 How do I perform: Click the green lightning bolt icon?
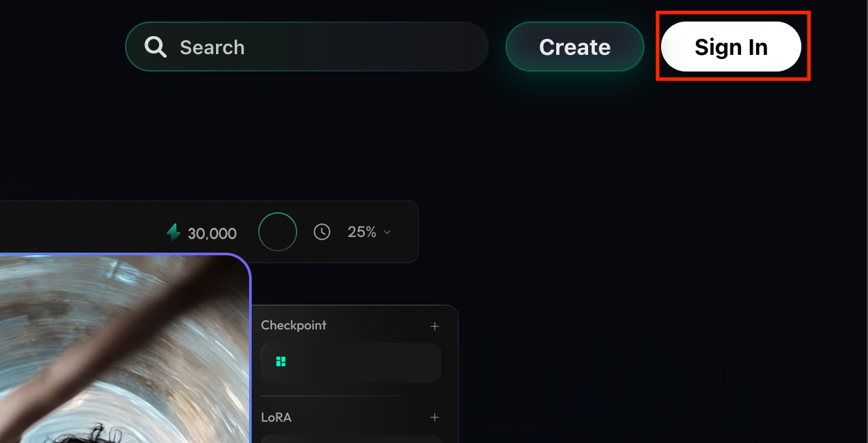point(174,233)
